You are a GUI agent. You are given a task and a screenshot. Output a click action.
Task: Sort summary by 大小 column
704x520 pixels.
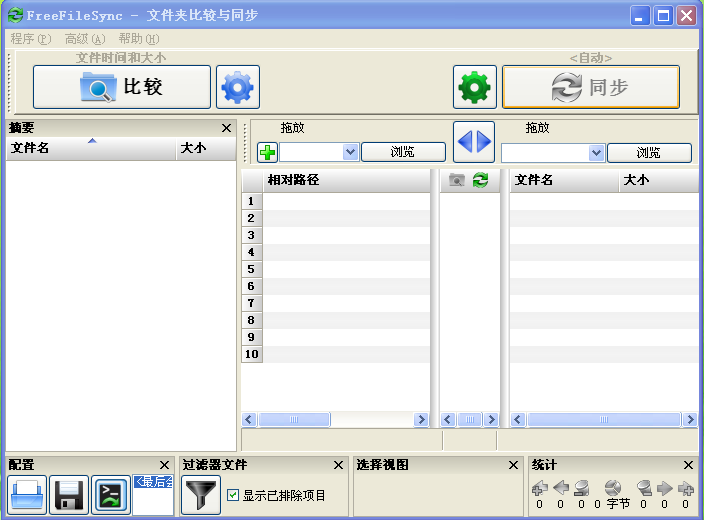point(206,148)
